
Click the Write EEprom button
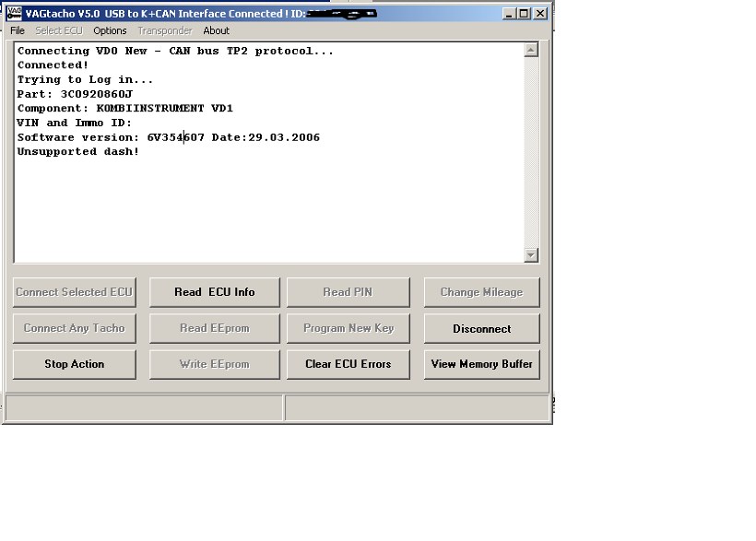215,364
